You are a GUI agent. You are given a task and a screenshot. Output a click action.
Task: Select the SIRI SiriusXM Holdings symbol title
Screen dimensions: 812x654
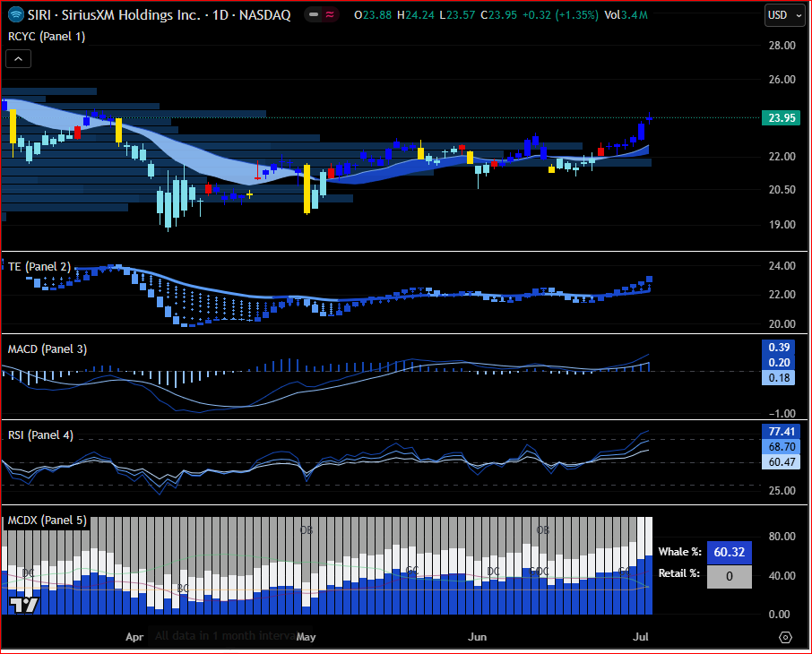click(159, 15)
